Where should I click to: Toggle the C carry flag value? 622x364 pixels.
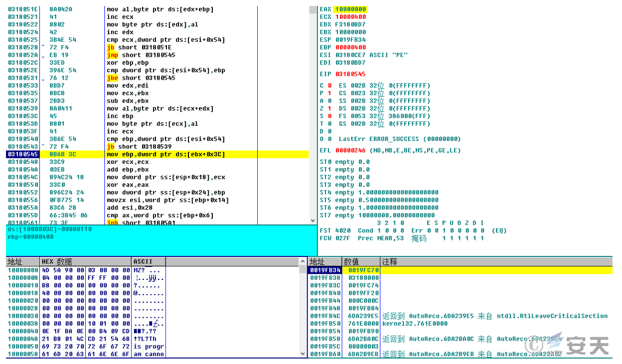[x=330, y=86]
